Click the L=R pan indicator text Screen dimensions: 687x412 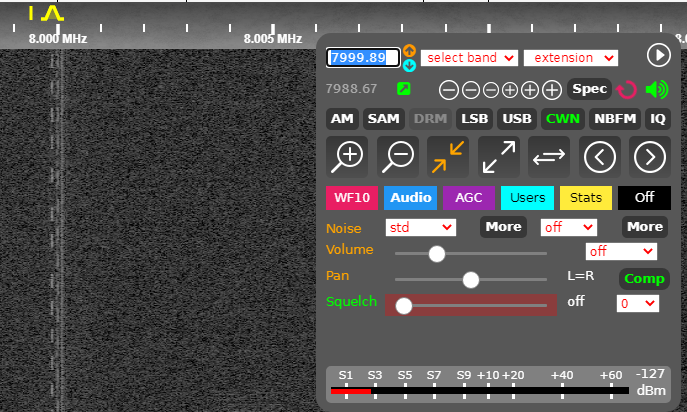coord(581,276)
